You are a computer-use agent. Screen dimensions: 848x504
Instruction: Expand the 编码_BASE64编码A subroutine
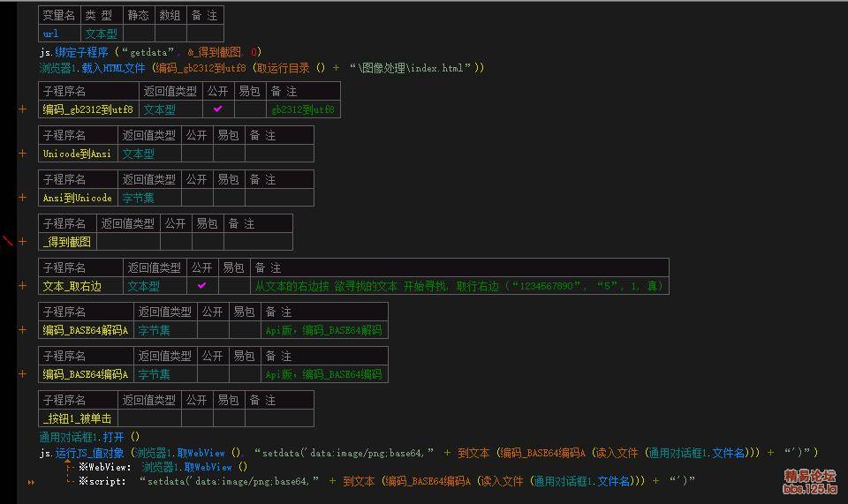click(22, 374)
